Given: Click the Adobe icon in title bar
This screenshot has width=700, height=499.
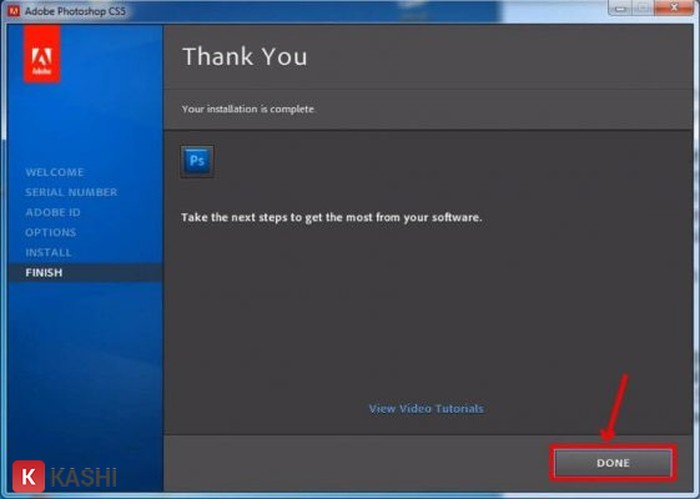Looking at the screenshot, I should (x=14, y=10).
